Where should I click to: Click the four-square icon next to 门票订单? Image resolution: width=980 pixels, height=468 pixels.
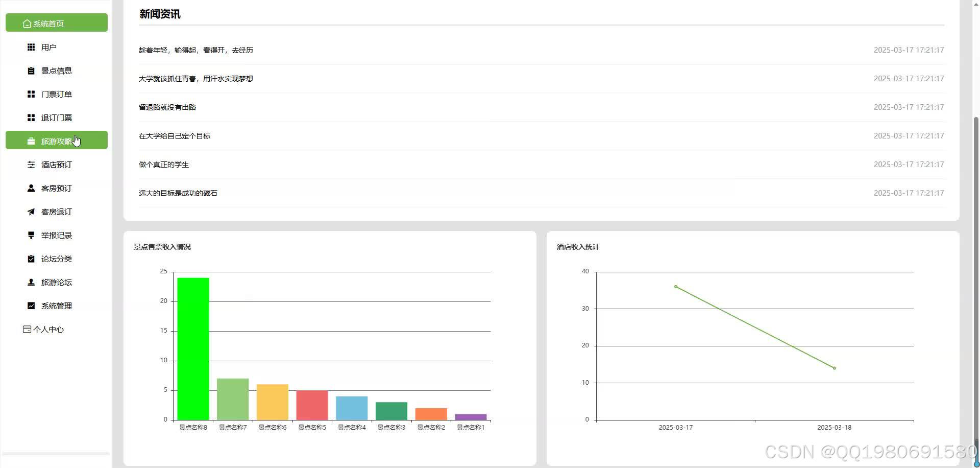31,94
